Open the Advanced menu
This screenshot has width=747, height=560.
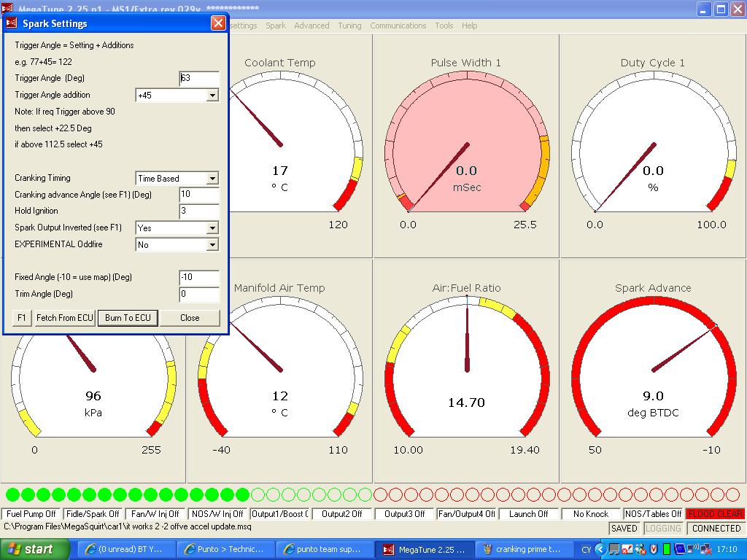coord(311,26)
